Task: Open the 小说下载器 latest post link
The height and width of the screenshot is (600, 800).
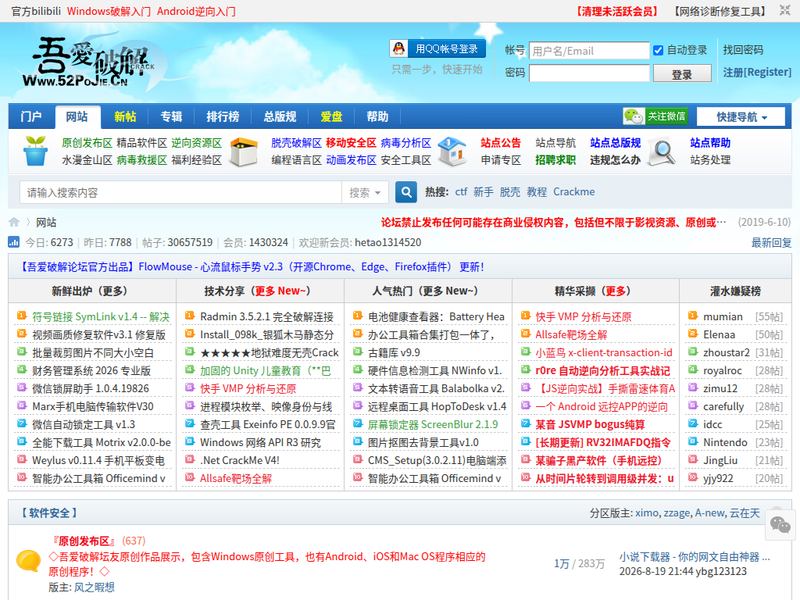Action: [x=694, y=557]
